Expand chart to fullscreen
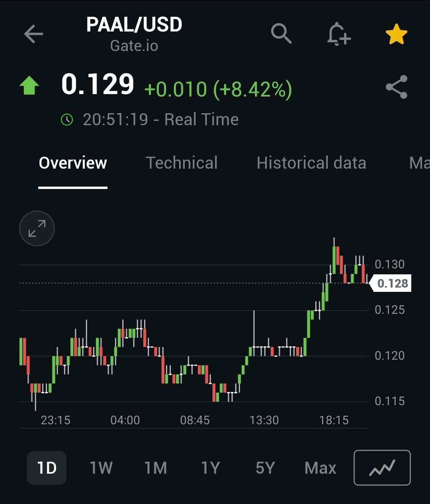The width and height of the screenshot is (430, 504). pyautogui.click(x=37, y=229)
